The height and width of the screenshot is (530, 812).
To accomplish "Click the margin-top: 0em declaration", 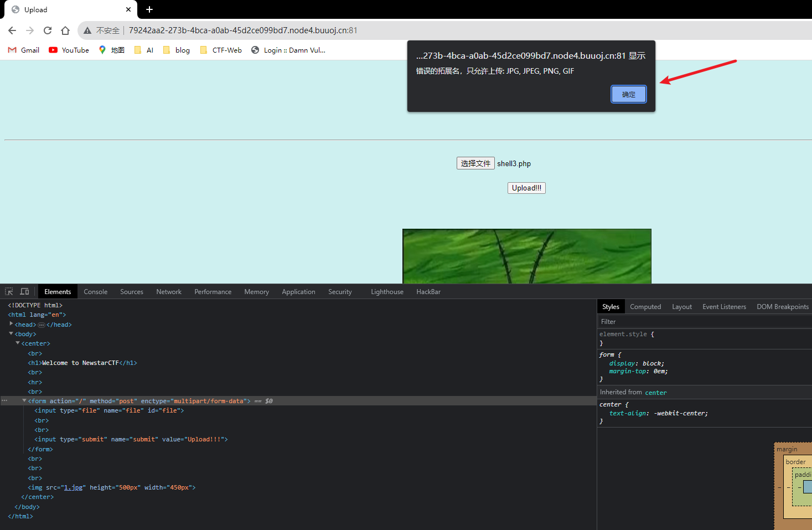I will point(638,371).
